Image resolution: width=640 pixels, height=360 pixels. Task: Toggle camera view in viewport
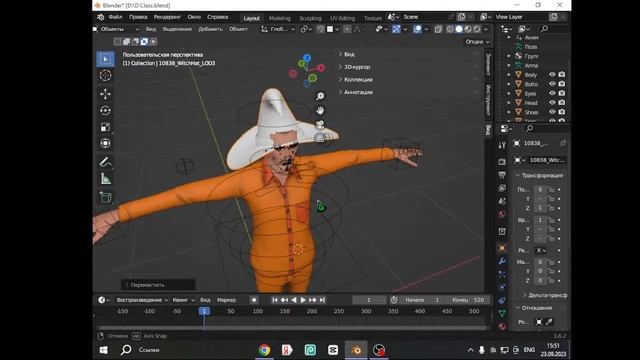click(320, 124)
